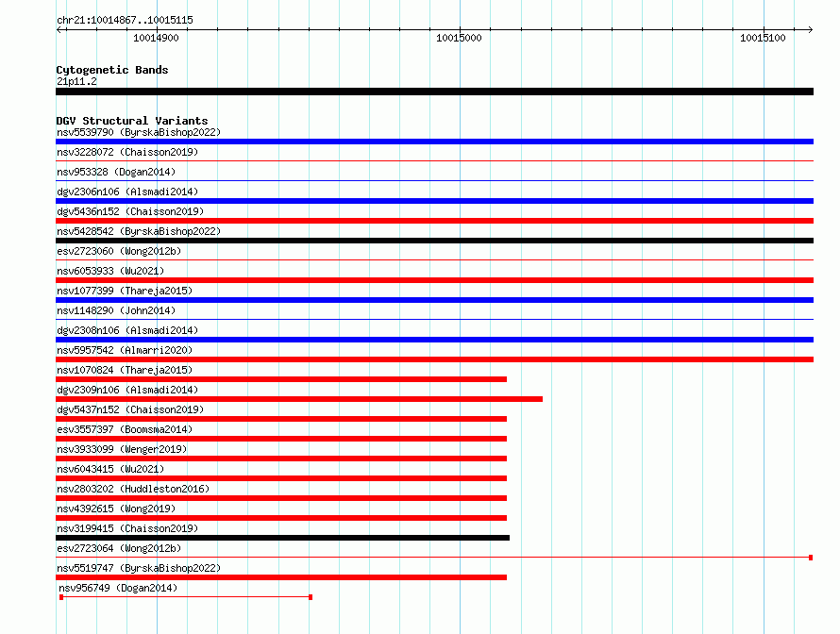Open the dgv2306n106 (Alsmadi2014) label
Screen dimensions: 840x634
(127, 192)
